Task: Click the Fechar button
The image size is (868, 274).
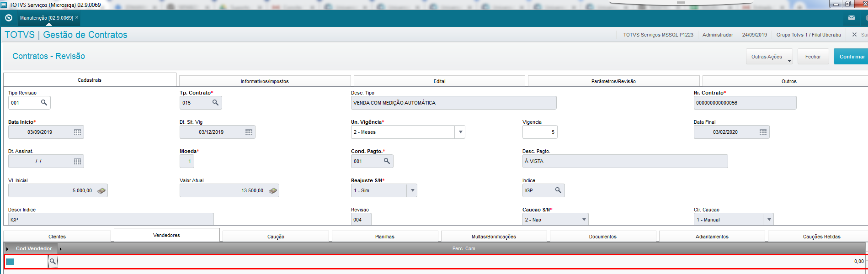Action: [813, 57]
